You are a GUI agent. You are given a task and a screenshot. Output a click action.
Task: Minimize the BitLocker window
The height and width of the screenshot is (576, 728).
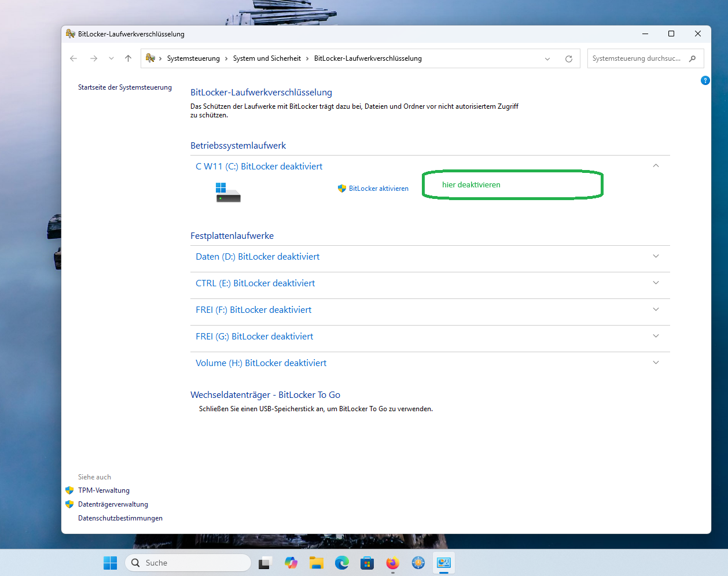(645, 34)
